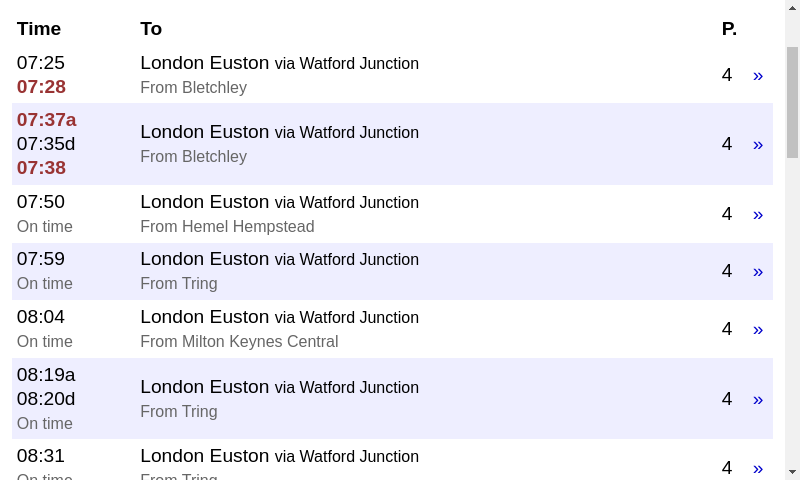Click the 07:37a late arrival time
800x480 pixels.
[46, 120]
